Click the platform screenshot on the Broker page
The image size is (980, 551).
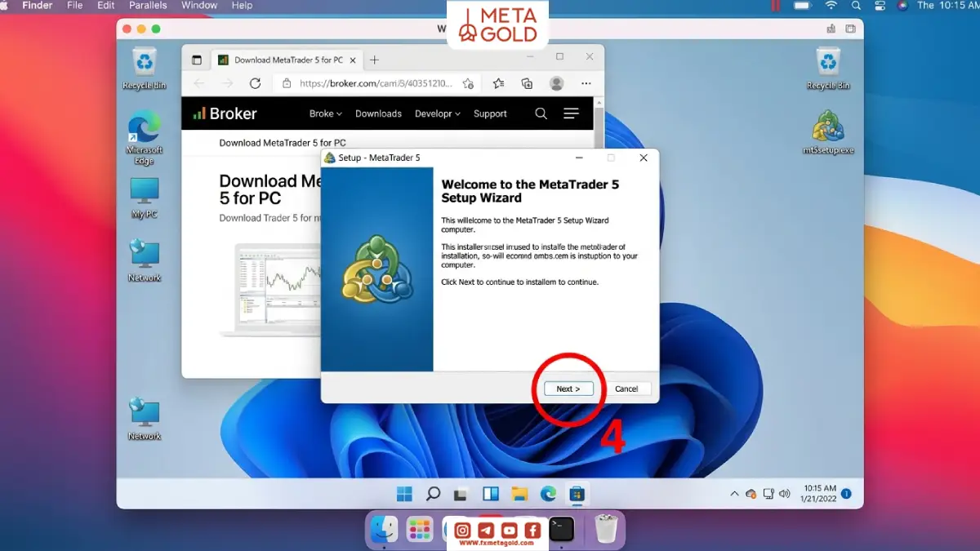point(269,291)
